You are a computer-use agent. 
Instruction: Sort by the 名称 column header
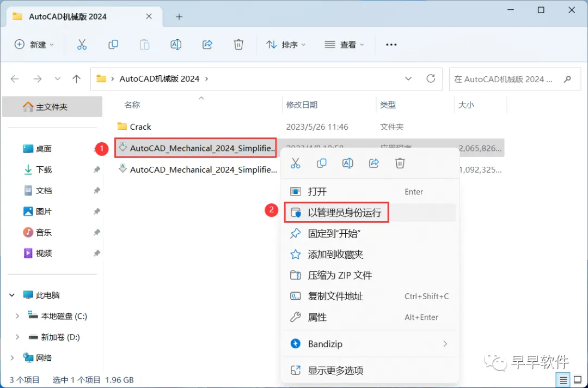[132, 105]
